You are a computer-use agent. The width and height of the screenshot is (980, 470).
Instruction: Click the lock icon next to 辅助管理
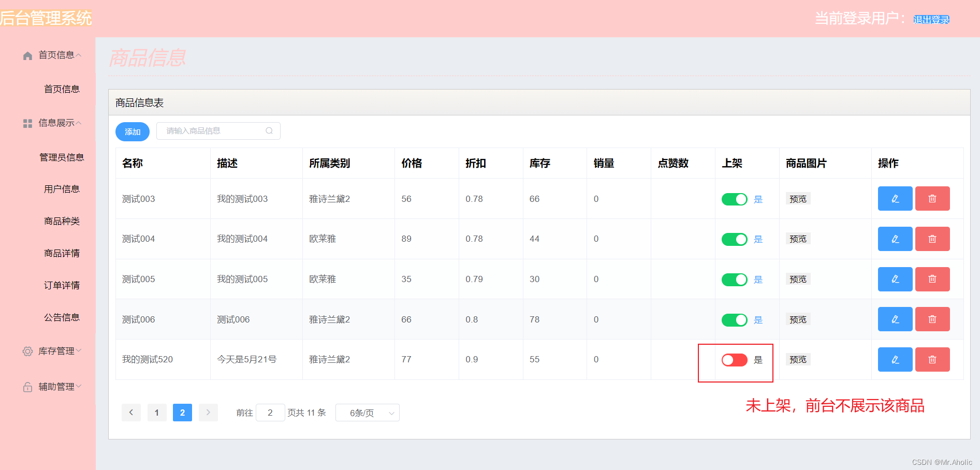(27, 386)
